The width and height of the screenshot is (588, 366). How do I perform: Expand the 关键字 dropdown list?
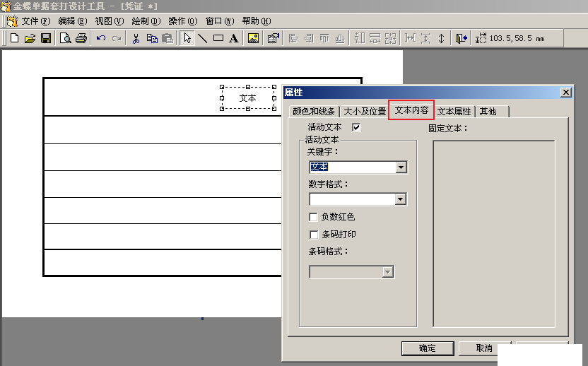click(401, 167)
